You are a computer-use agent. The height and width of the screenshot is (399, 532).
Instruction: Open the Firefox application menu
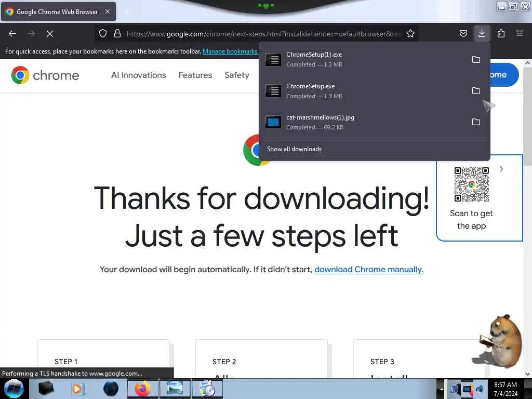[520, 33]
